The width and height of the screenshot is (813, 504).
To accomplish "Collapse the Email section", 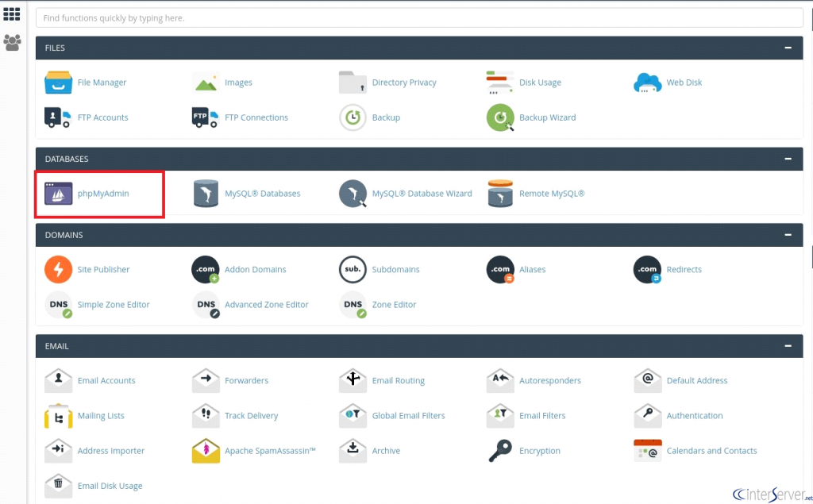I will click(x=788, y=346).
